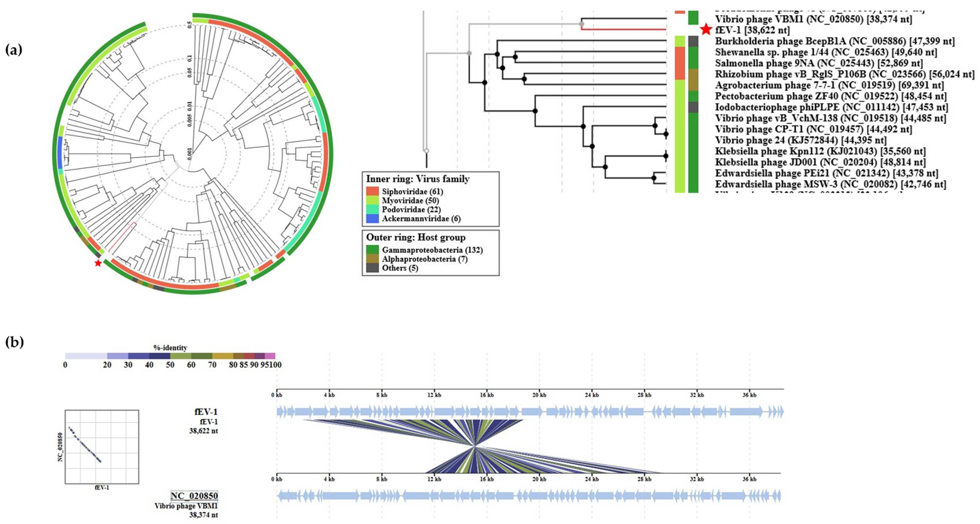
Task: Click the Klebsiella phage JD001 tree label
Action: [x=820, y=162]
